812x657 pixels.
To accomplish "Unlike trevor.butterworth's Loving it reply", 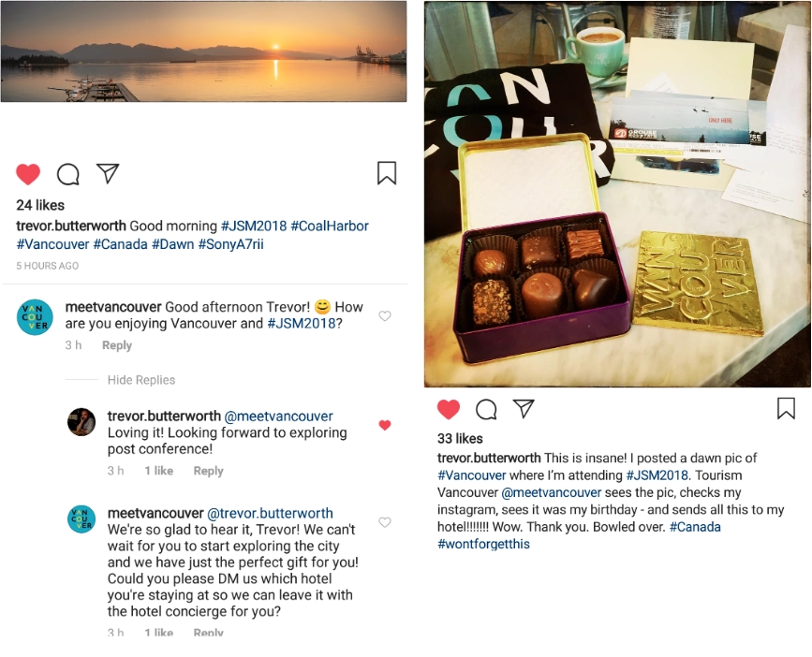I will [385, 425].
